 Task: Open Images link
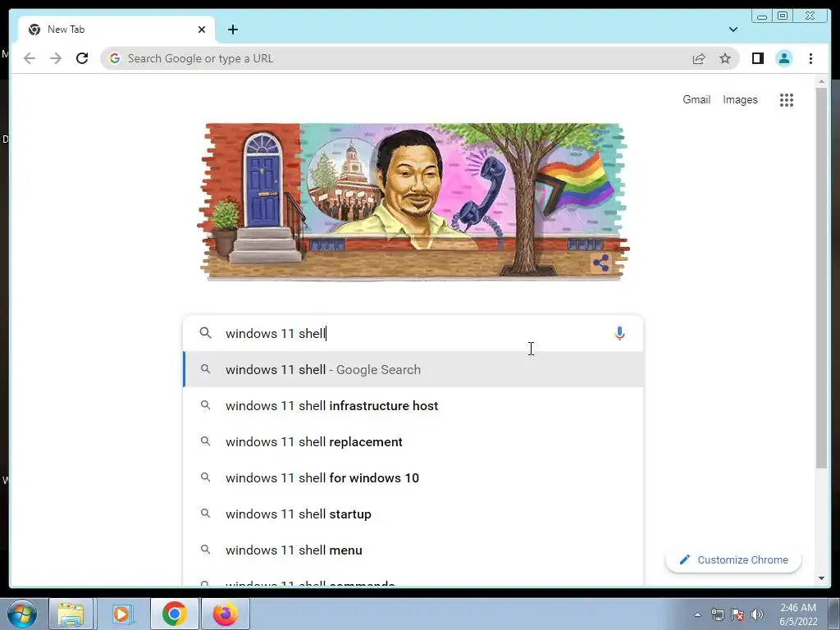tap(740, 99)
